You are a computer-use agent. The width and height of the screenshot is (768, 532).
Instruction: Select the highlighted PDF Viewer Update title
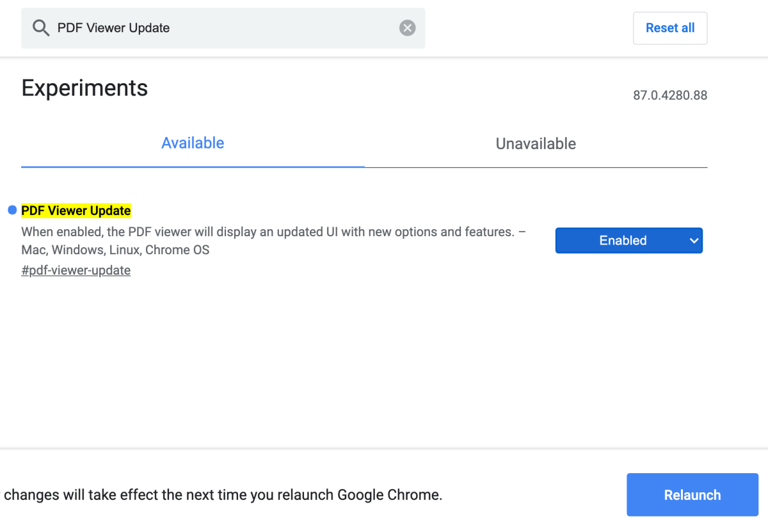pos(76,211)
